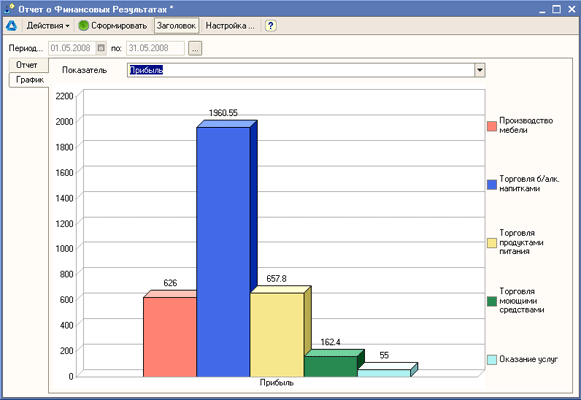Viewport: 581px width, 400px height.
Task: Click the end date field 31.05.2008
Action: (x=155, y=48)
